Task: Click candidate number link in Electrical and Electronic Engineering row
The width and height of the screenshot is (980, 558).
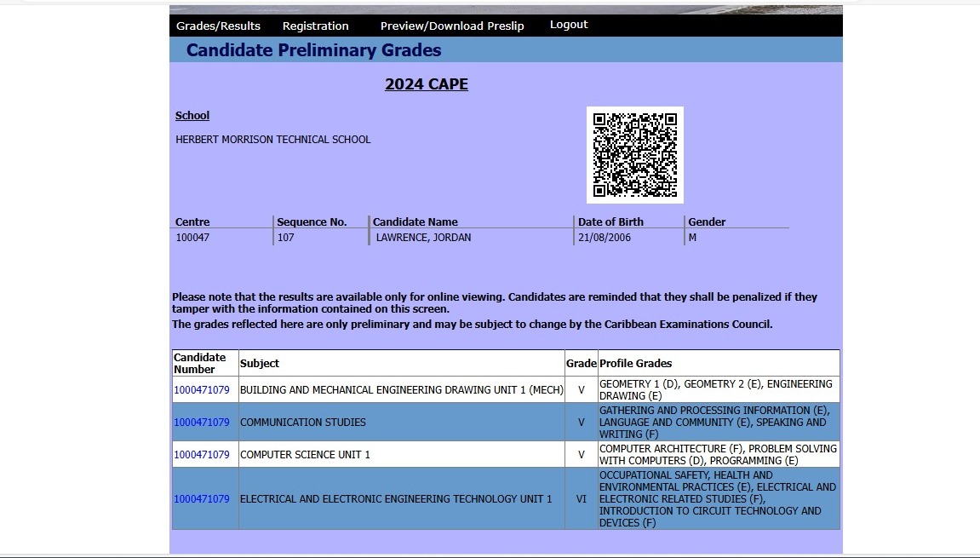Action: [201, 499]
